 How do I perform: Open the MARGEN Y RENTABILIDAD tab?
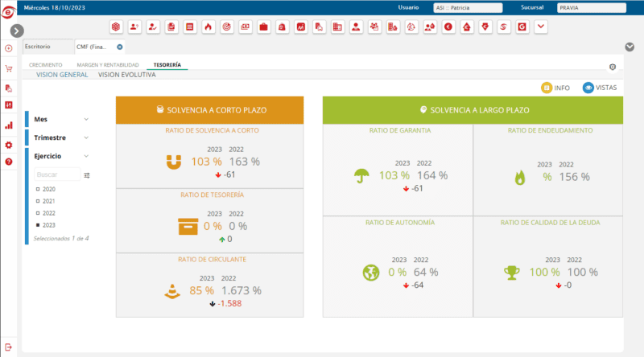pyautogui.click(x=108, y=65)
